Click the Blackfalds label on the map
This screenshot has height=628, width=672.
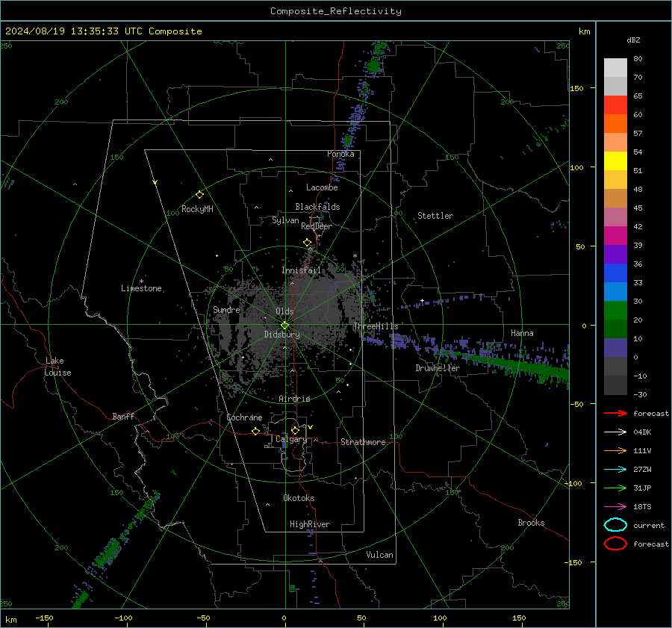tap(317, 207)
